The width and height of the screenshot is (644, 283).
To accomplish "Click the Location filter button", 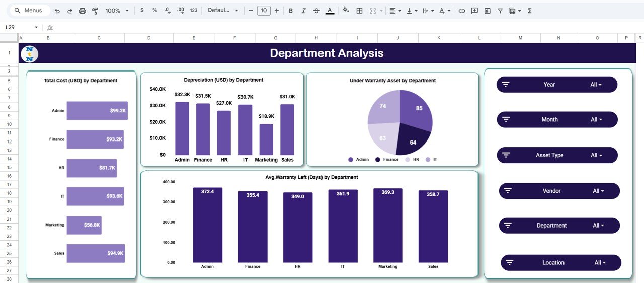I will click(x=560, y=263).
